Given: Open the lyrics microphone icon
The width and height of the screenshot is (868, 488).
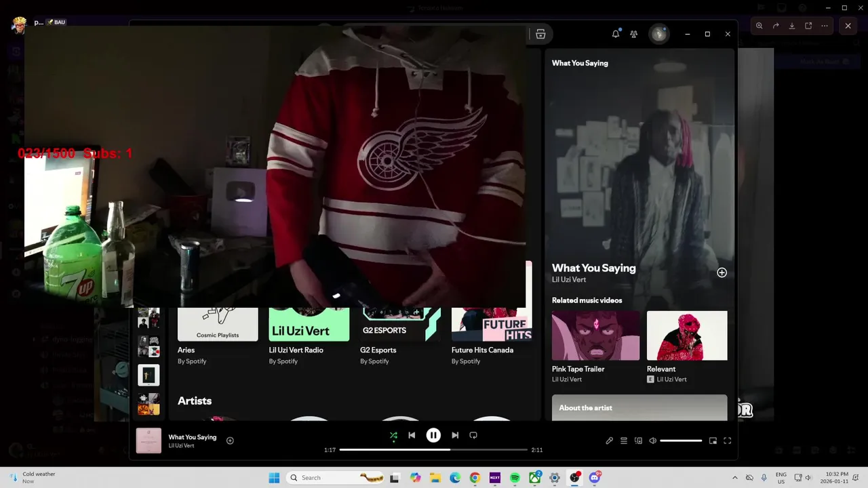Looking at the screenshot, I should 609,441.
